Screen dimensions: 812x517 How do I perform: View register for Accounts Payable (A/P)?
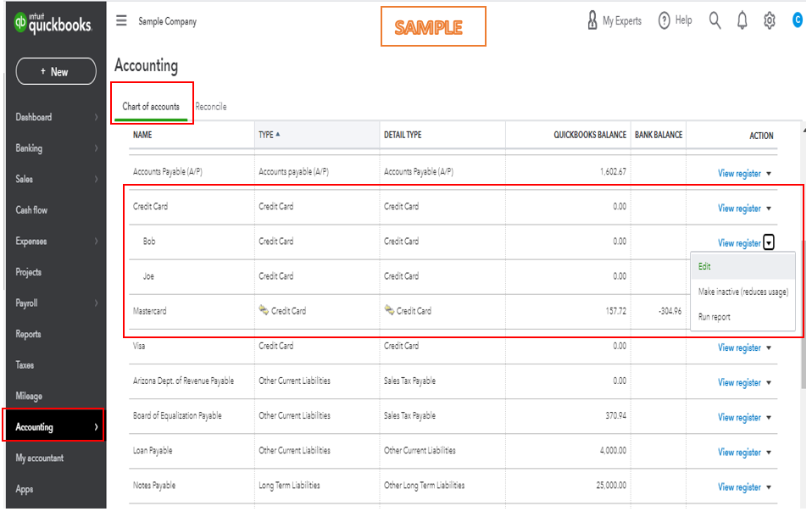[x=739, y=174]
